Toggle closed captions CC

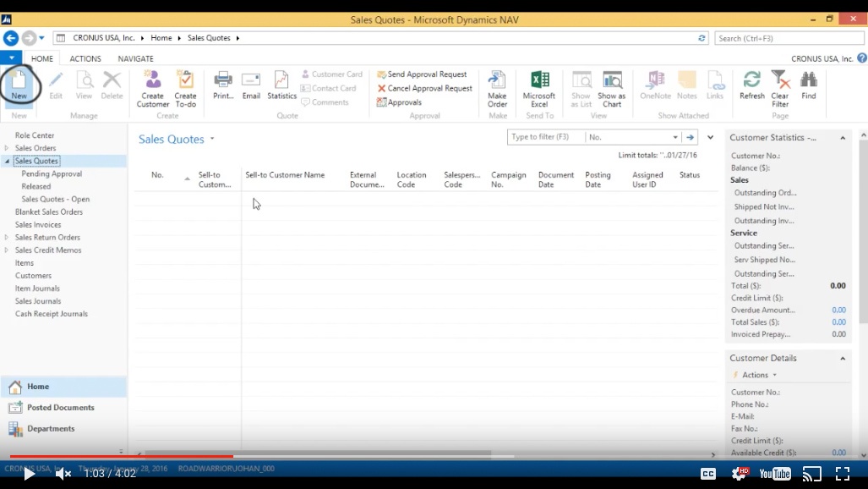tap(708, 474)
